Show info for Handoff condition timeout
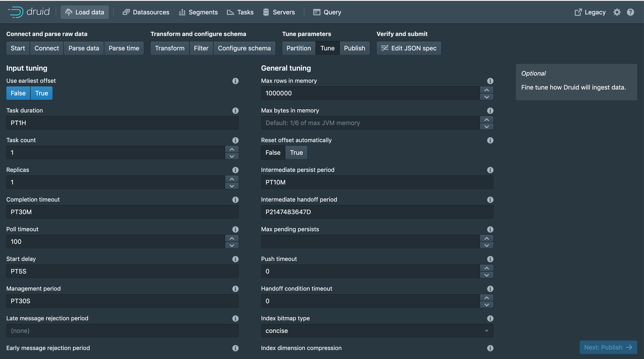The width and height of the screenshot is (644, 359). pyautogui.click(x=490, y=289)
